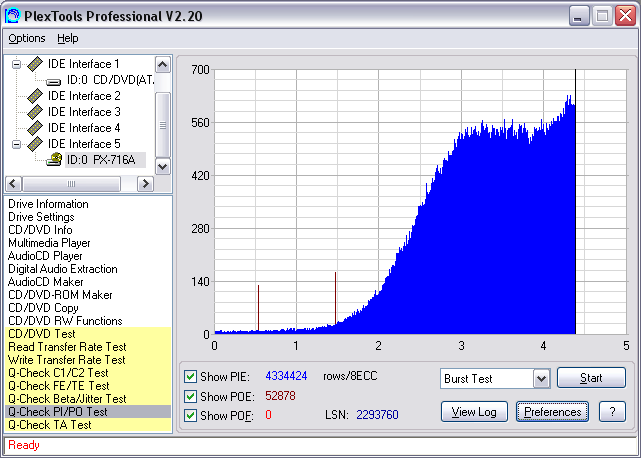
Task: Click the PX-716A disc drive icon
Action: (x=54, y=159)
